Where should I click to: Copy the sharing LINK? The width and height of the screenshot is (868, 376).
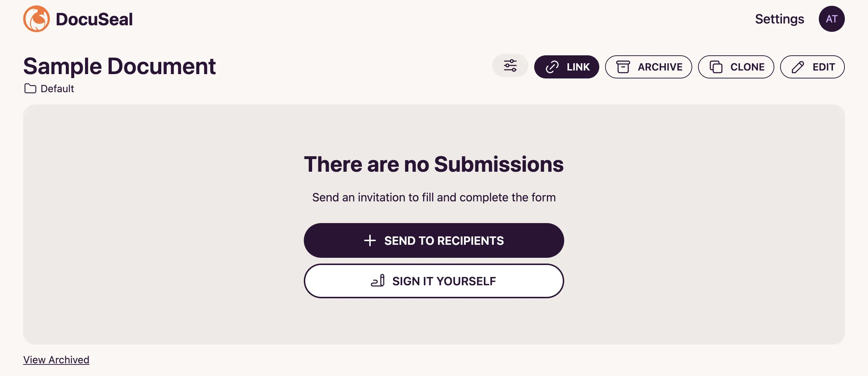pyautogui.click(x=566, y=67)
